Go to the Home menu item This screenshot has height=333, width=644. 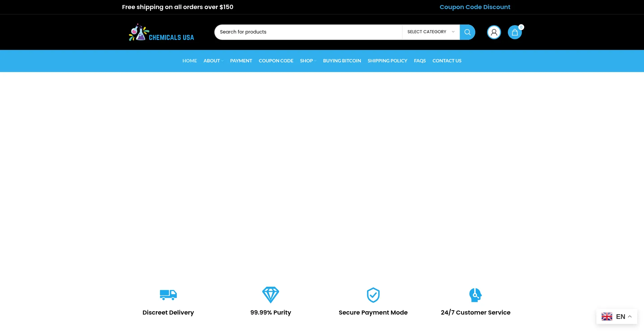point(190,61)
